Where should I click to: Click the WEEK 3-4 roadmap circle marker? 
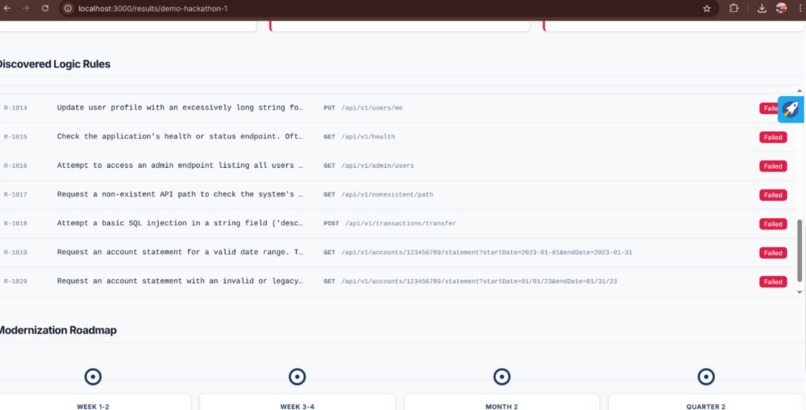point(297,377)
